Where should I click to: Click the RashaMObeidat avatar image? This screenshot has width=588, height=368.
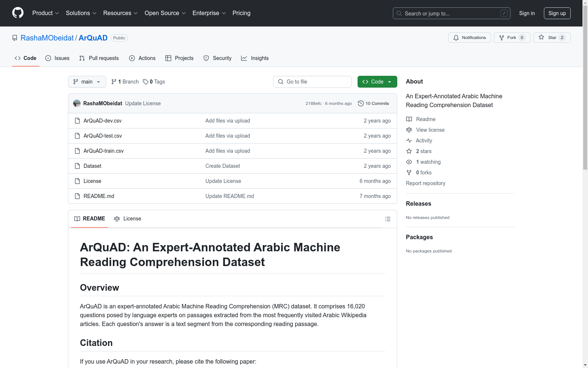[77, 103]
